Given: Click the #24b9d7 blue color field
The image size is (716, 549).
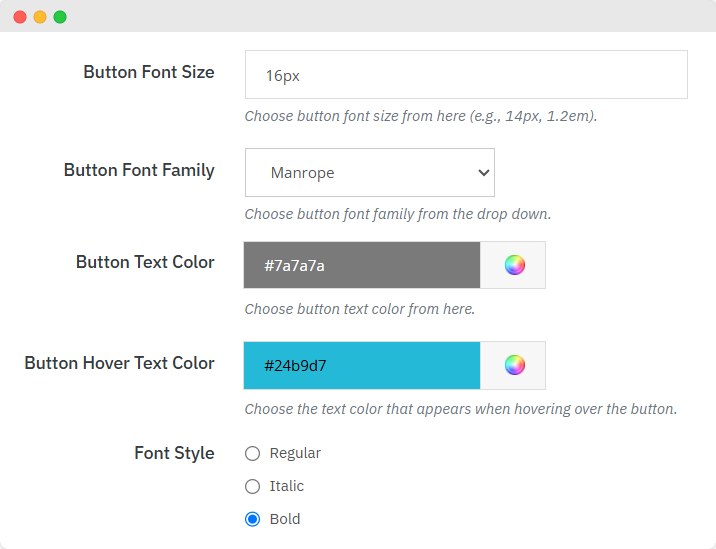Looking at the screenshot, I should (x=362, y=365).
